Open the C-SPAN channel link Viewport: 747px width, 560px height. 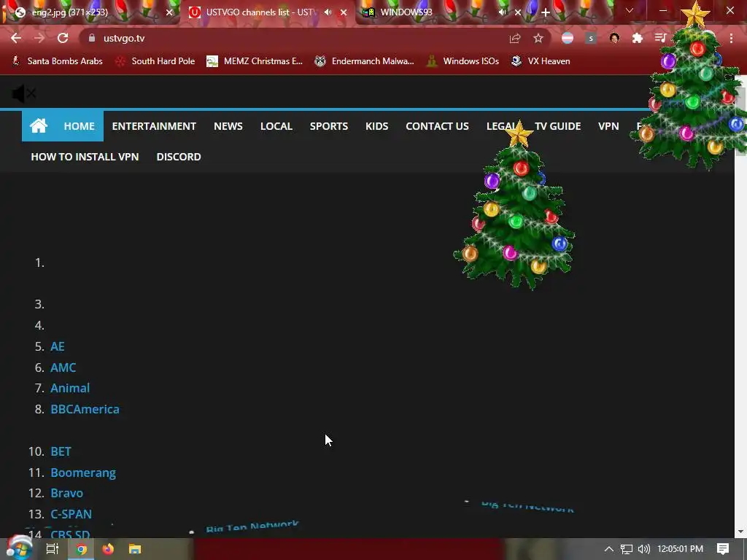(x=71, y=514)
